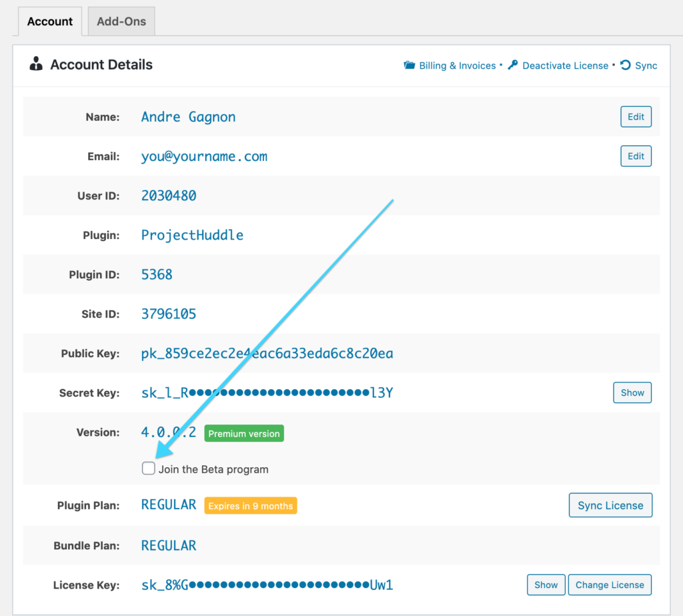Click the ProjectHuddle plugin name
The width and height of the screenshot is (683, 616).
(x=191, y=235)
